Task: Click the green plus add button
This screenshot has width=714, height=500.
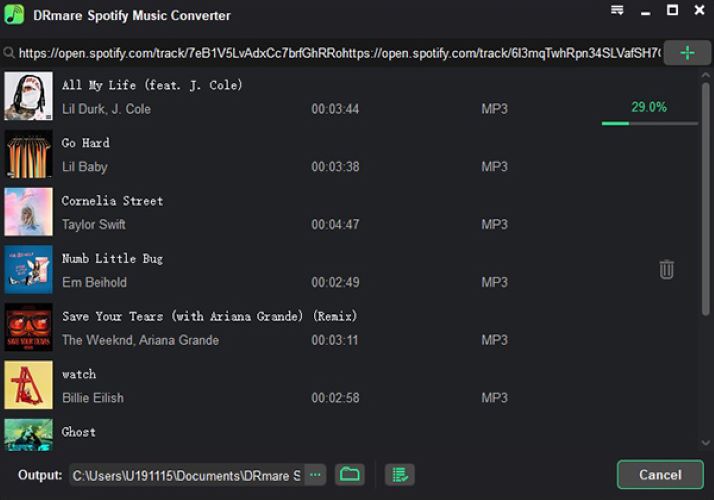Action: click(687, 53)
